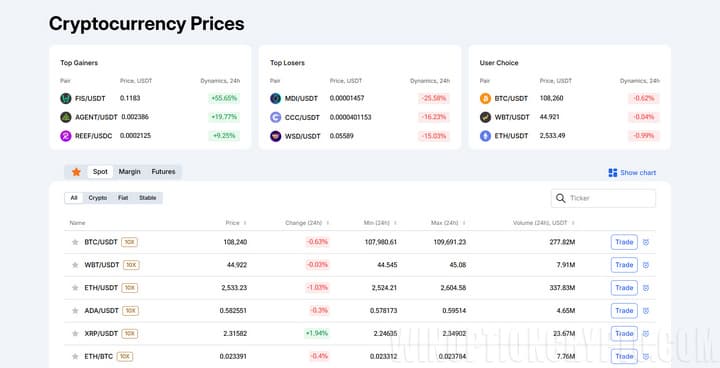Screen dimensions: 720x368
Task: Click the Top Losers heading
Action: (287, 63)
